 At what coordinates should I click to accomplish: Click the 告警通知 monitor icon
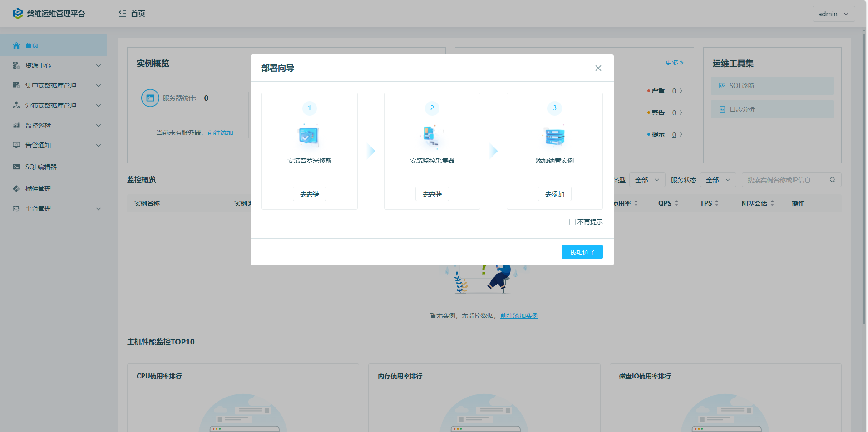point(16,145)
